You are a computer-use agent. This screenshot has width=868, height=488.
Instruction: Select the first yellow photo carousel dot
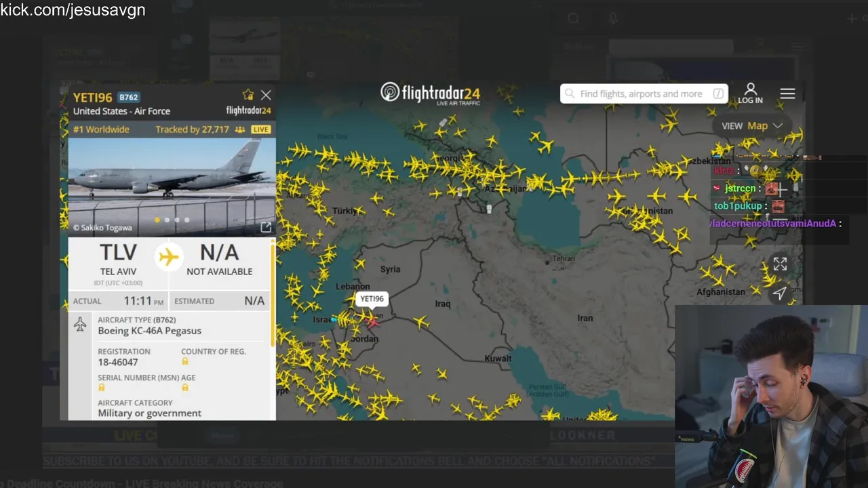coord(157,220)
